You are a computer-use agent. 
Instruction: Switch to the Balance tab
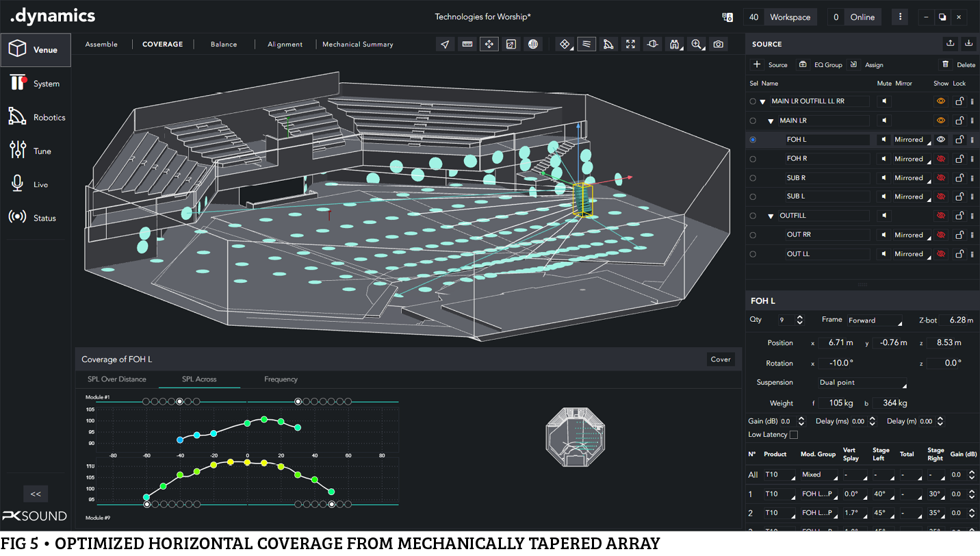click(x=224, y=45)
